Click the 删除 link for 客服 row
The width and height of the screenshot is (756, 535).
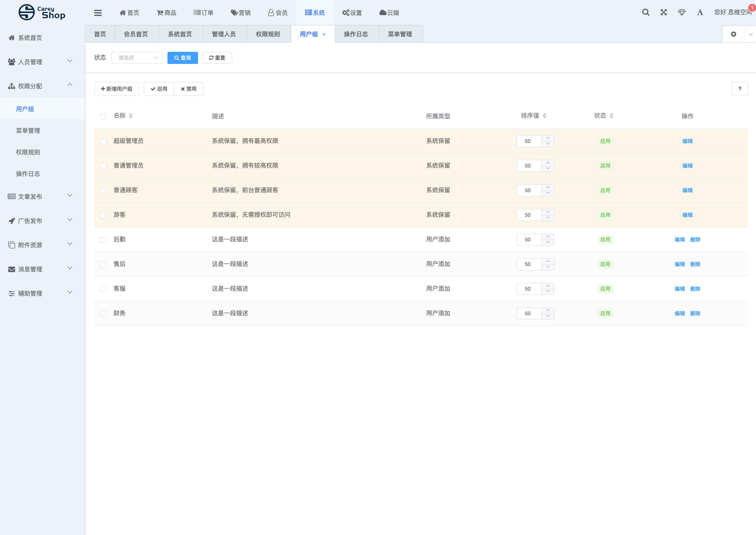(695, 289)
